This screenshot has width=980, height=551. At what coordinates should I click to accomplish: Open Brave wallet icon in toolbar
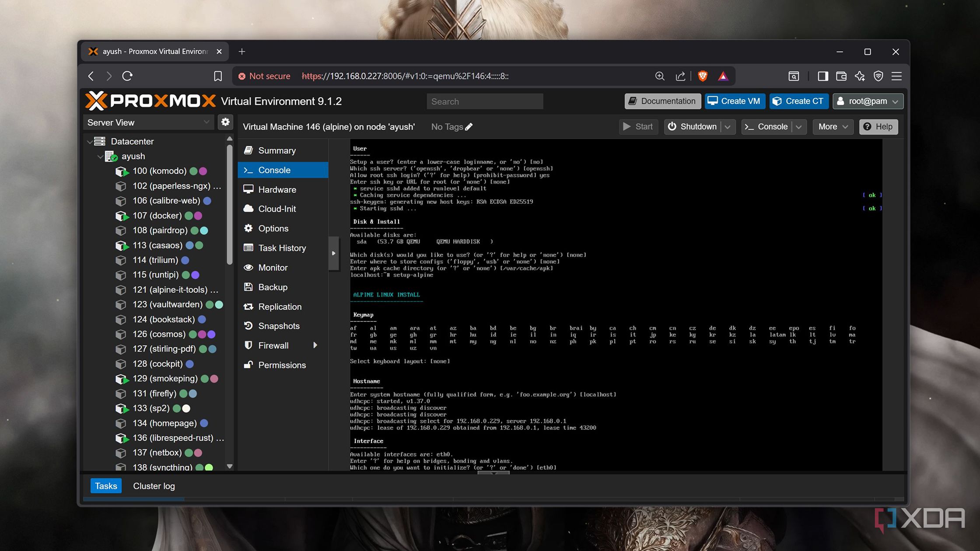841,76
